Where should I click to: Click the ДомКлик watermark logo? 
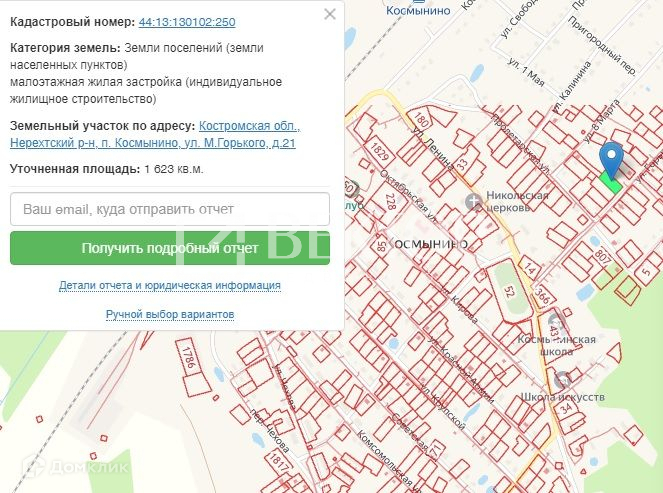pos(75,467)
